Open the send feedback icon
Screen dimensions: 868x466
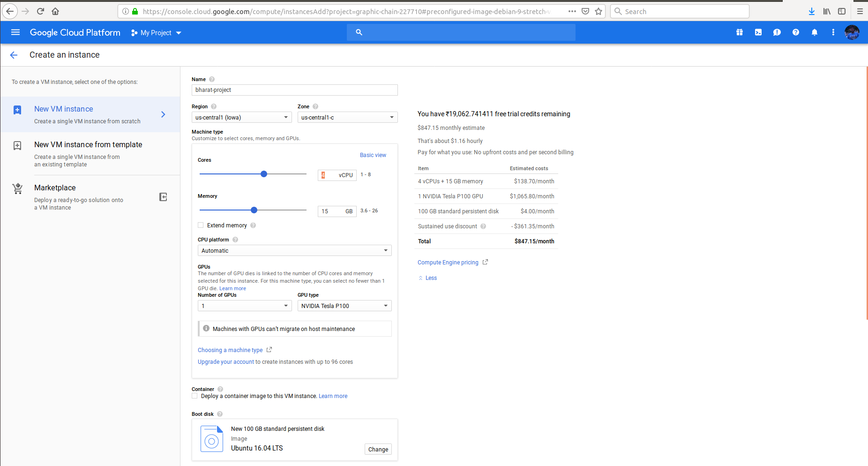pos(777,32)
